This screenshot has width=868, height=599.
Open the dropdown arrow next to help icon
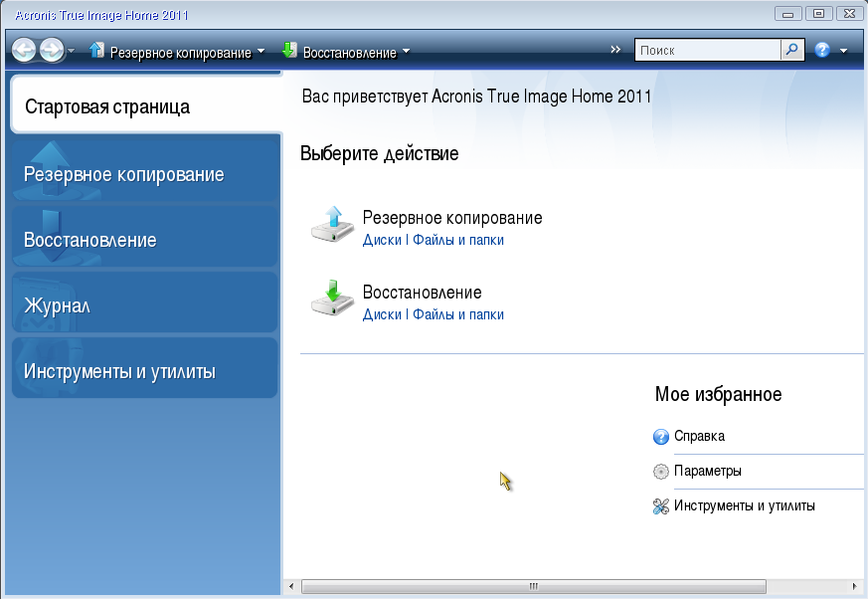(843, 51)
